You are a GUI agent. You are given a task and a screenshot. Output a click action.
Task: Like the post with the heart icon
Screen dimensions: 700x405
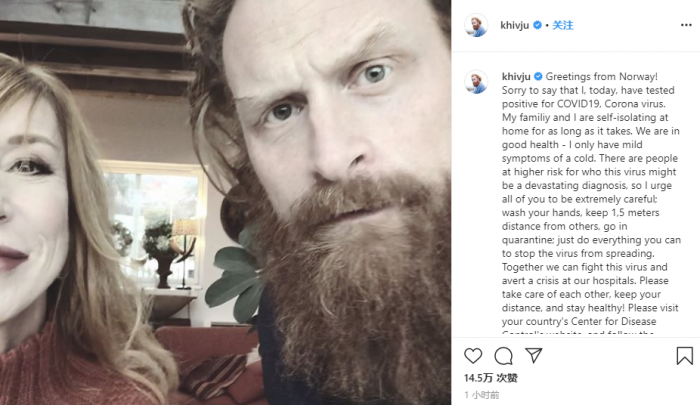tap(473, 355)
